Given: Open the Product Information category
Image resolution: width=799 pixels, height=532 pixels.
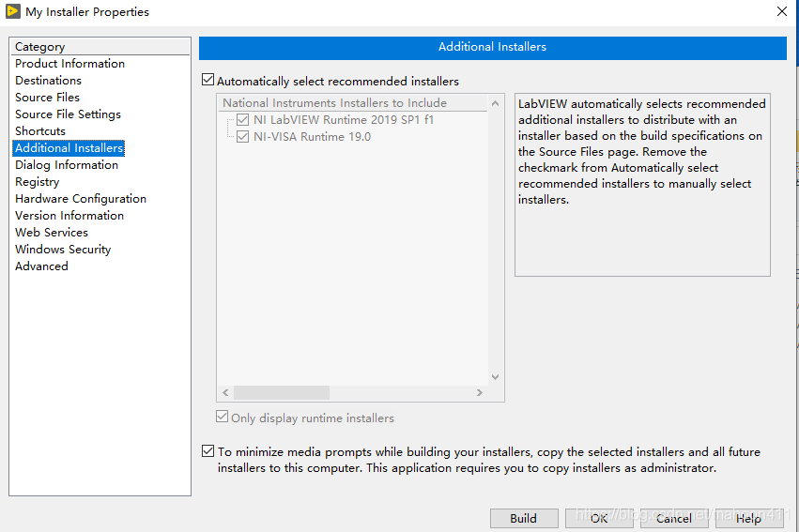Looking at the screenshot, I should coord(69,64).
